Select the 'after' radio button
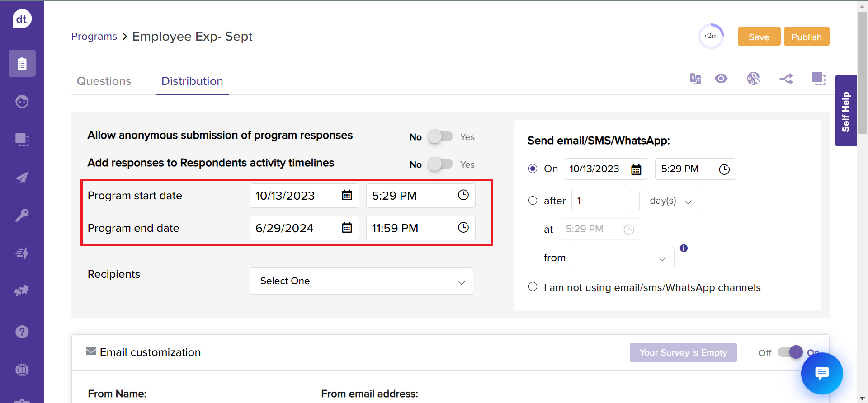This screenshot has width=868, height=403. coord(533,201)
